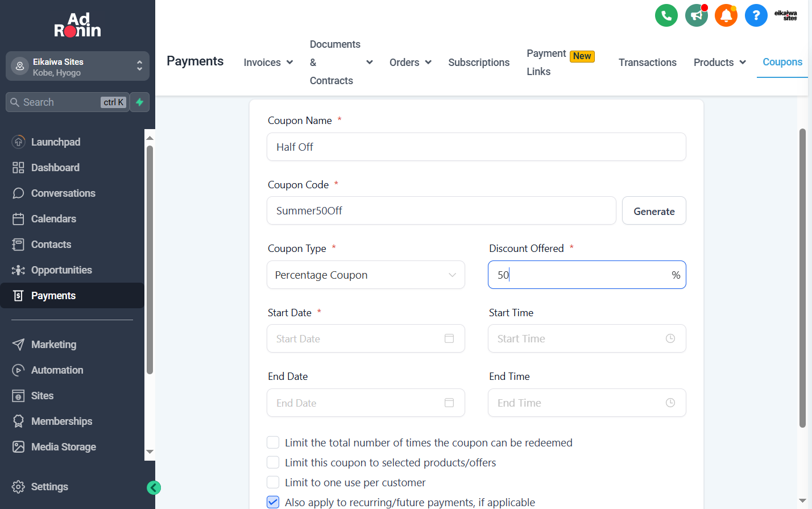
Task: Click the Marketing paper plane icon
Action: tap(18, 345)
